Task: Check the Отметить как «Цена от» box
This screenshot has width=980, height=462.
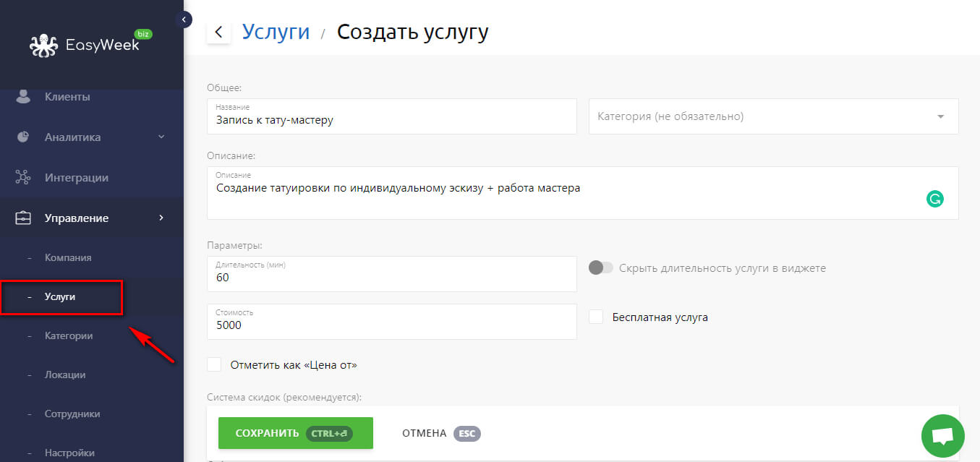Action: coord(214,364)
